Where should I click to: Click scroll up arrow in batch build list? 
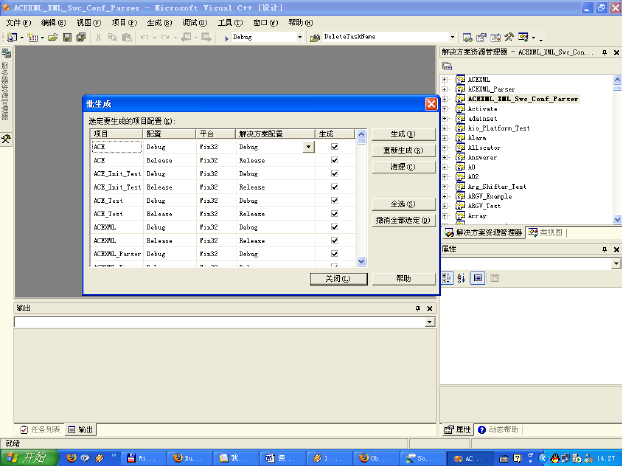pos(361,134)
